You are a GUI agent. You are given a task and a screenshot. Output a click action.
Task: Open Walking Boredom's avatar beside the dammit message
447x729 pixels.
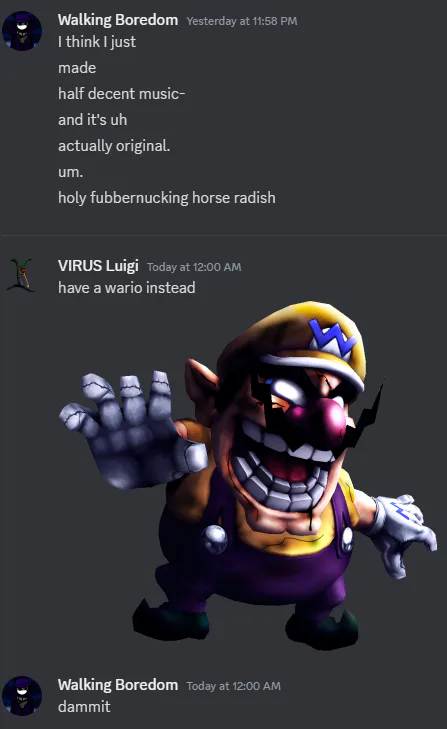pyautogui.click(x=22, y=696)
